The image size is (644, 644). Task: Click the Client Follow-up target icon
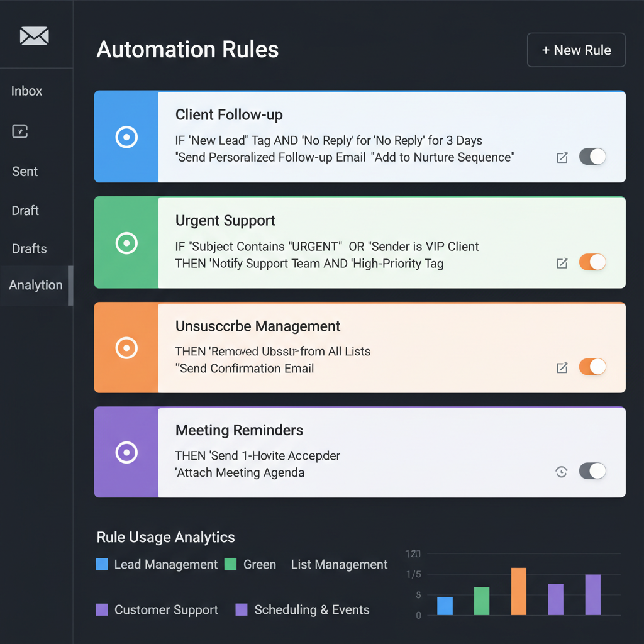pos(126,137)
